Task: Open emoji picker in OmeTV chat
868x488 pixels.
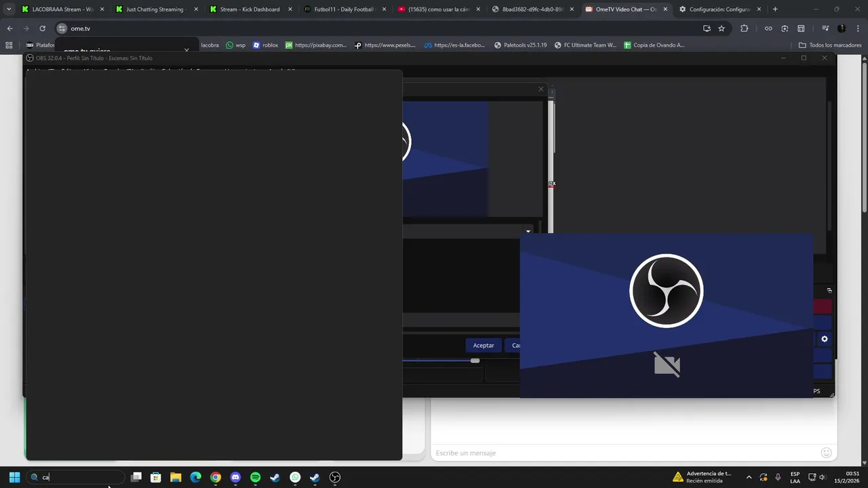Action: point(826,453)
